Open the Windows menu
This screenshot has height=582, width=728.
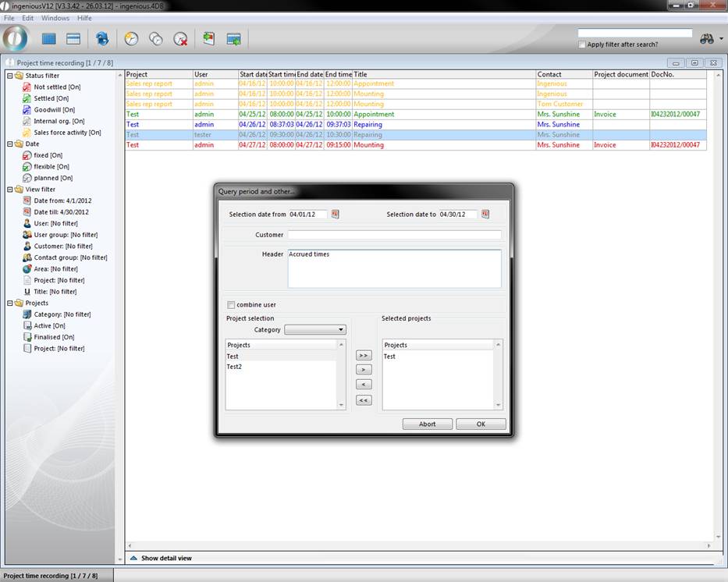tap(55, 18)
